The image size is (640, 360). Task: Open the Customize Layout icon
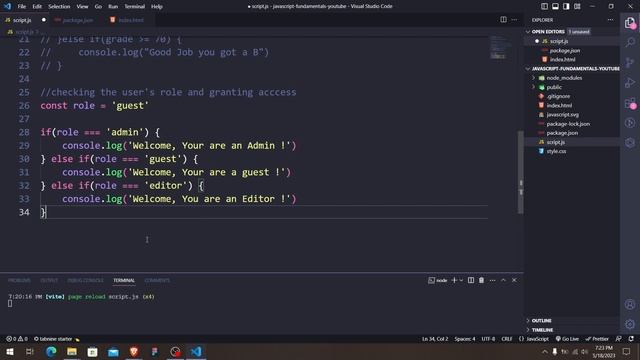(x=577, y=6)
